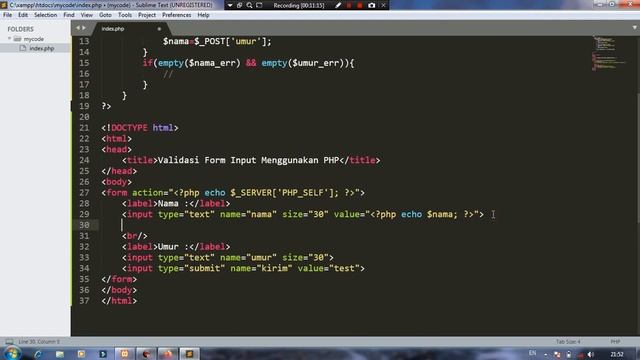Open the View menu
This screenshot has width=640, height=360.
point(87,15)
